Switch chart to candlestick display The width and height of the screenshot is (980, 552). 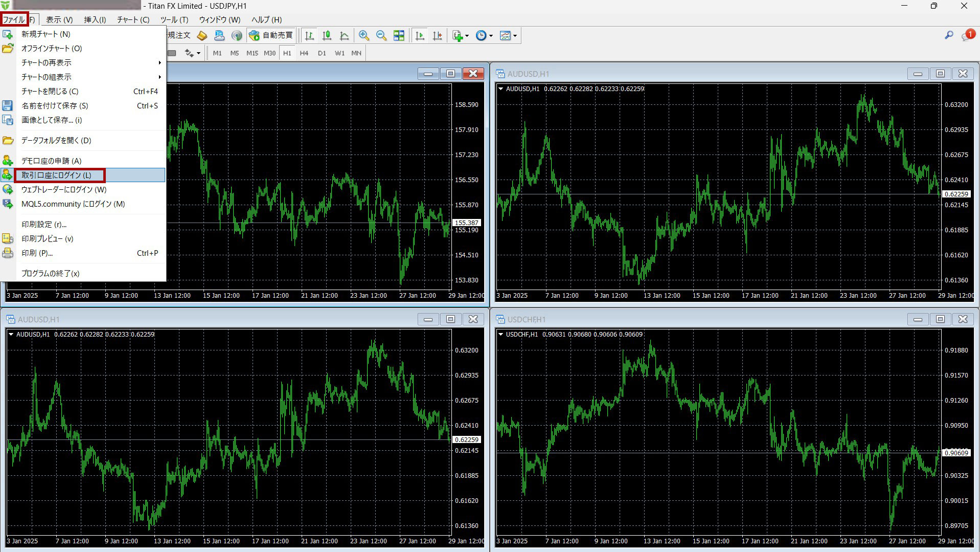[327, 35]
